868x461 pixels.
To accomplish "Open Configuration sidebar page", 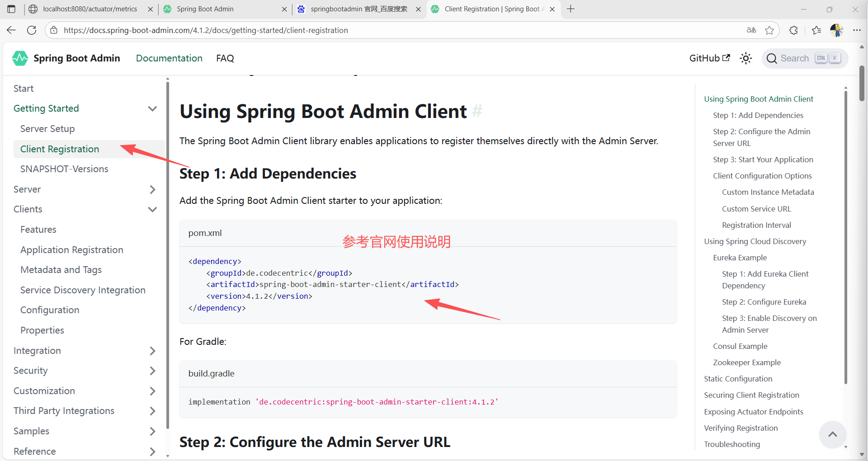I will tap(50, 310).
